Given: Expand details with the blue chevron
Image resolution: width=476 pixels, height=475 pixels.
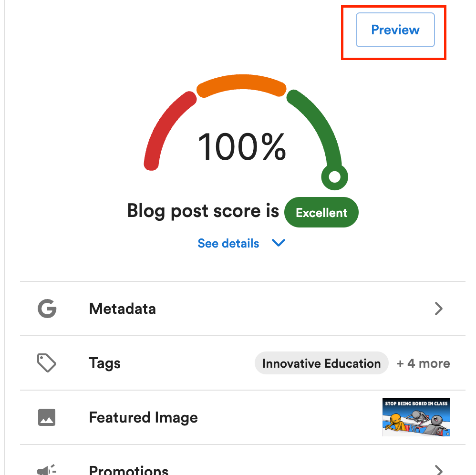Looking at the screenshot, I should (279, 243).
